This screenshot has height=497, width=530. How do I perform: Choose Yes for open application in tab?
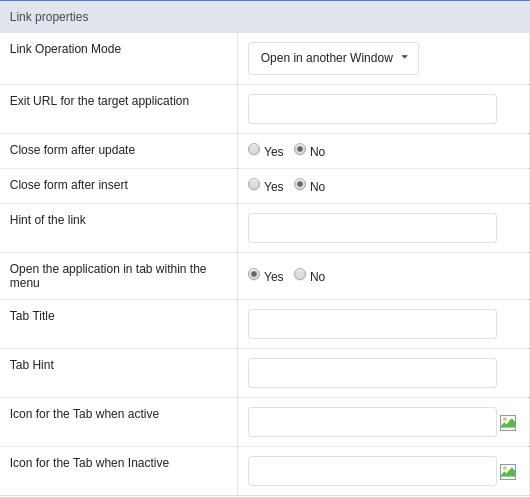254,274
